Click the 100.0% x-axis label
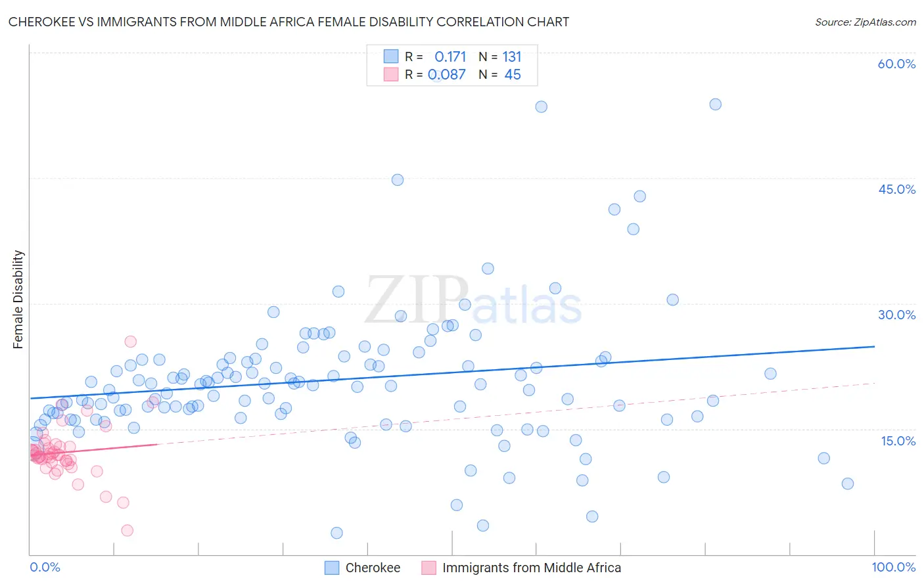Viewport: 924px width, 586px height. click(894, 567)
